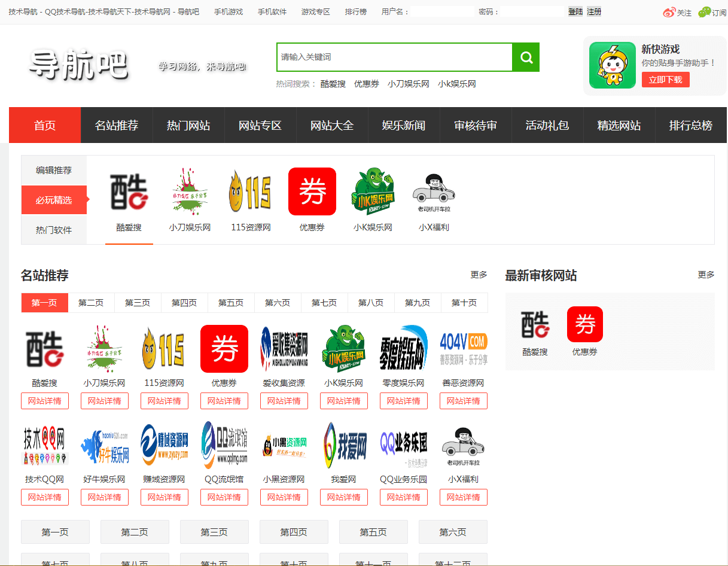Select the 热门软件 sidebar tab

tap(53, 229)
